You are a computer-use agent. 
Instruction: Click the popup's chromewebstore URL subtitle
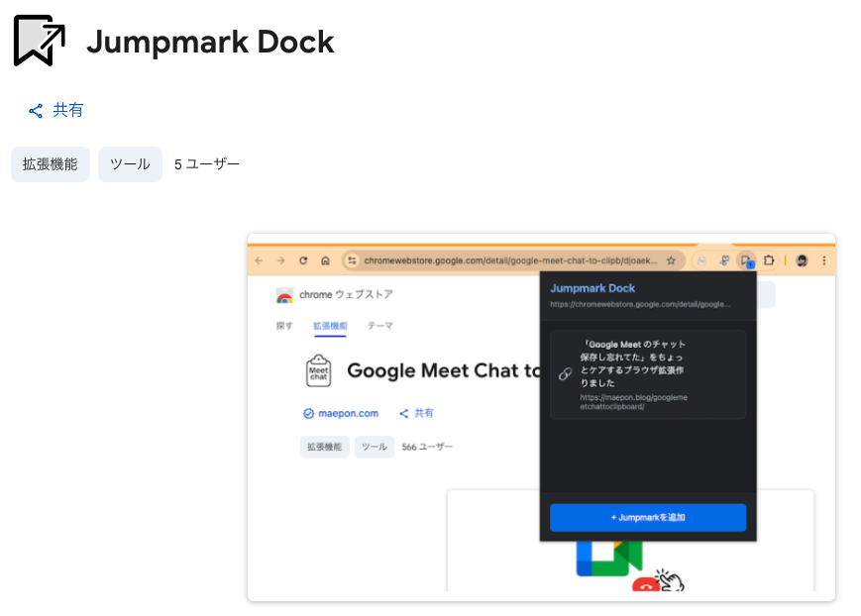pyautogui.click(x=640, y=304)
